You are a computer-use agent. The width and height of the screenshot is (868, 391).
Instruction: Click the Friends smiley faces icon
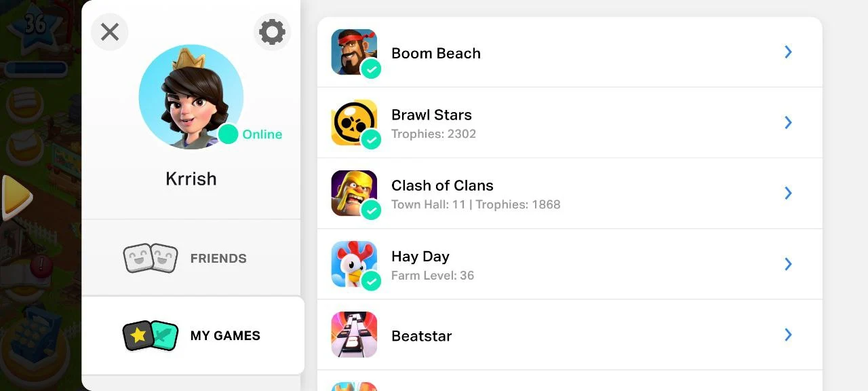click(x=151, y=259)
